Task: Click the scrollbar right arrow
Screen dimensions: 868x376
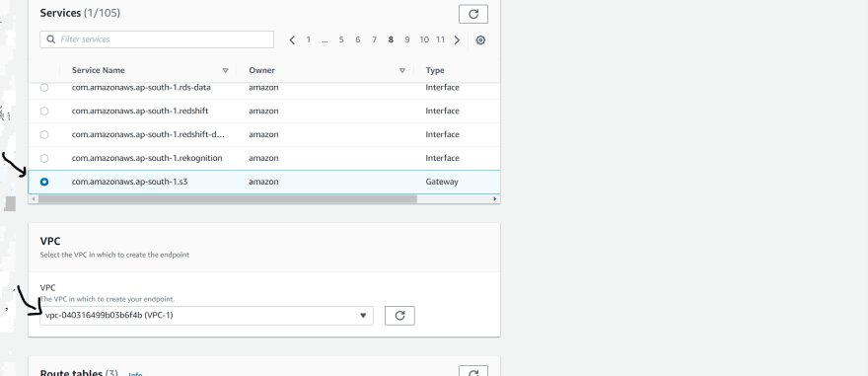Action: [495, 198]
